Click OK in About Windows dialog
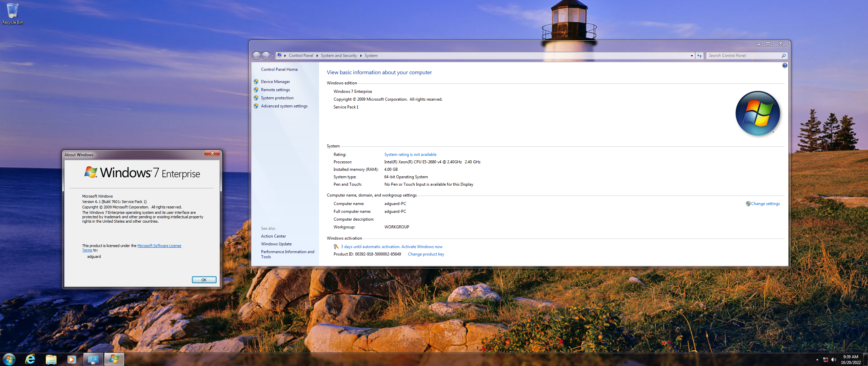Image resolution: width=868 pixels, height=366 pixels. 204,280
